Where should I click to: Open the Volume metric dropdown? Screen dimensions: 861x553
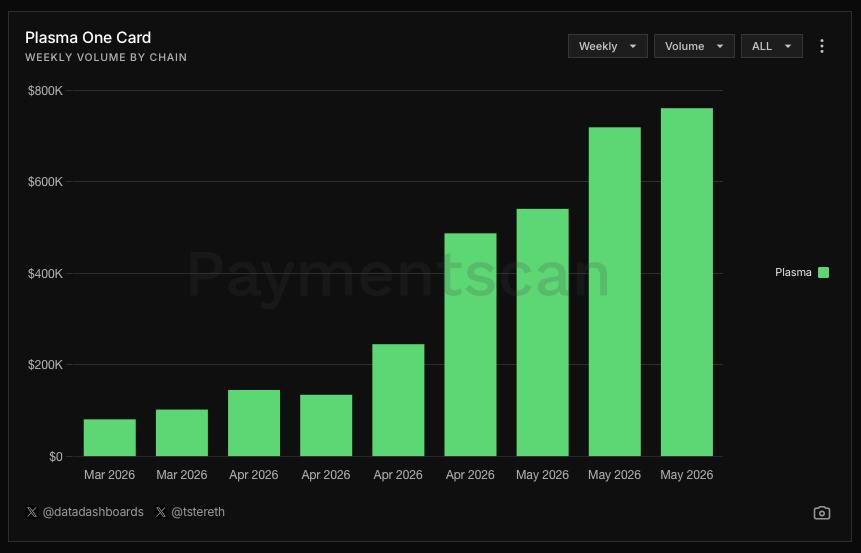694,46
